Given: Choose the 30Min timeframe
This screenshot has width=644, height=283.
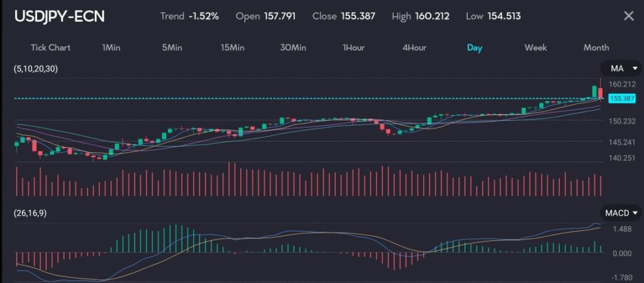Looking at the screenshot, I should click(x=293, y=48).
